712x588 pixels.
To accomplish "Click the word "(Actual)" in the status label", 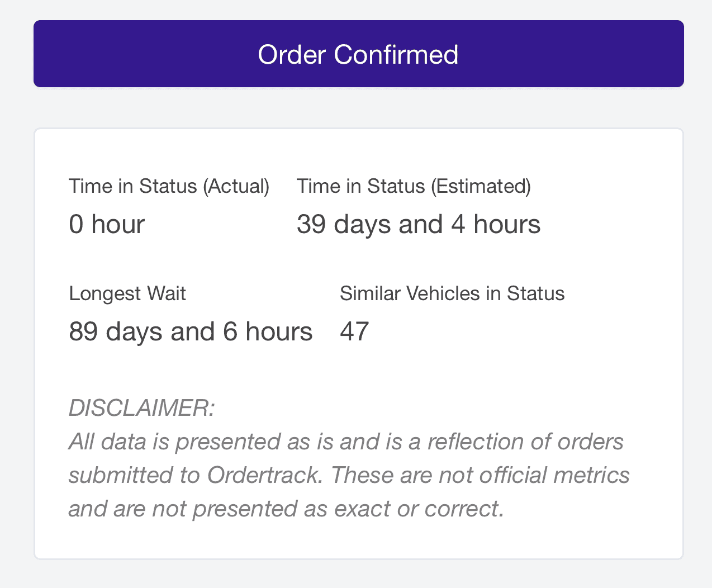I will 236,186.
